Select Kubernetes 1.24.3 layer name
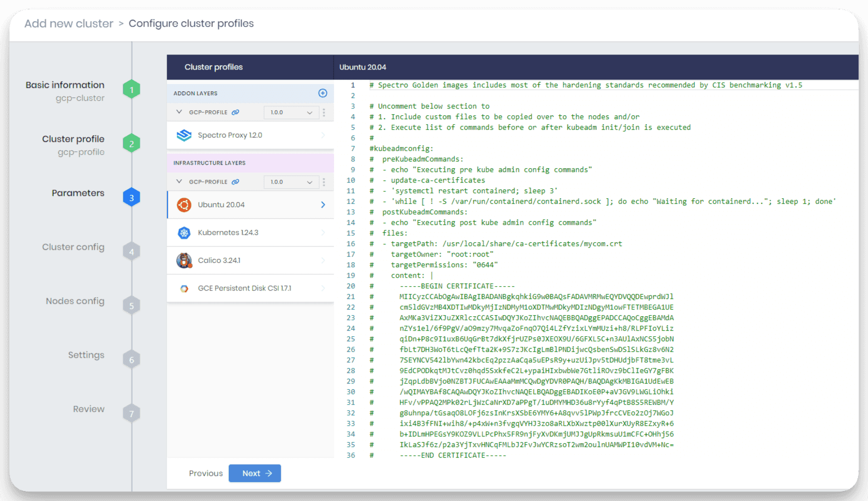 (228, 233)
